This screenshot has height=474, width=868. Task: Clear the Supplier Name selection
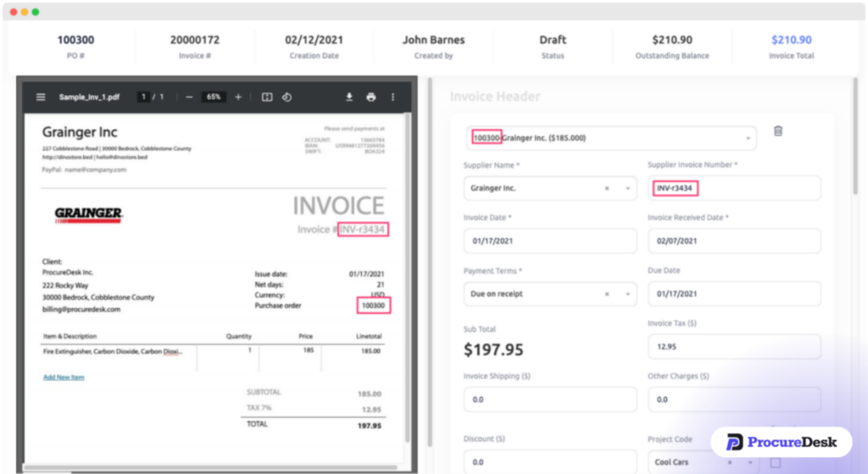[x=607, y=188]
